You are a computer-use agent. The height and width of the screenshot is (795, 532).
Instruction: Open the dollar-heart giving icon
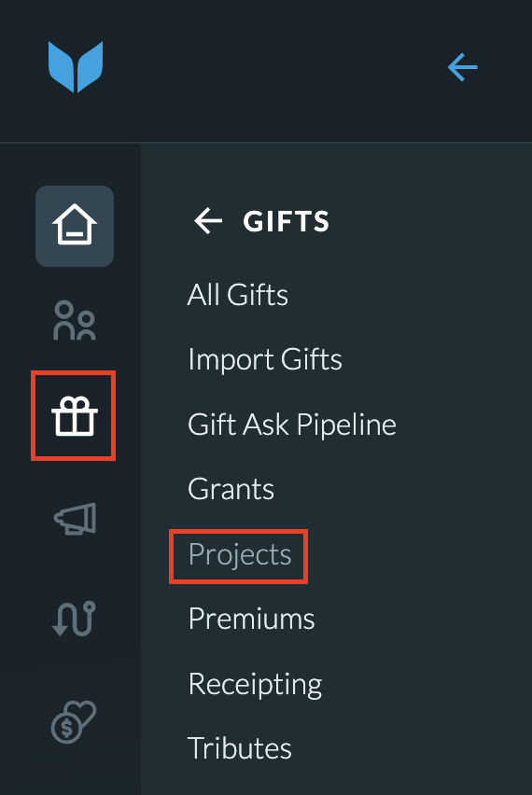[74, 721]
